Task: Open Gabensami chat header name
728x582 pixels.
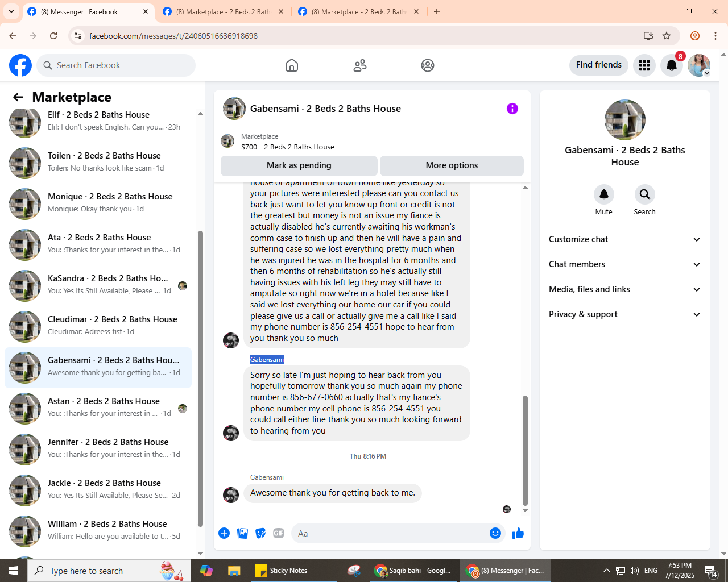Action: (x=325, y=109)
